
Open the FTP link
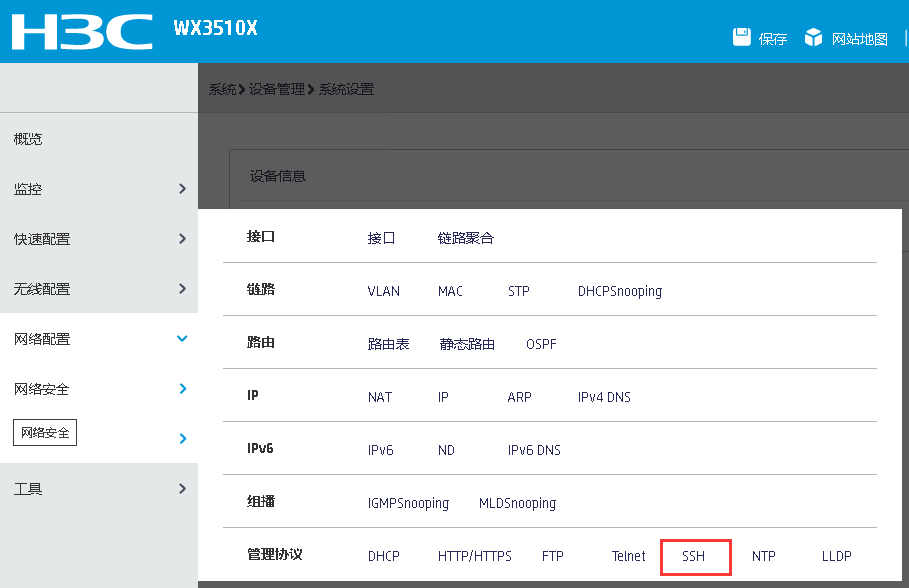coord(552,556)
